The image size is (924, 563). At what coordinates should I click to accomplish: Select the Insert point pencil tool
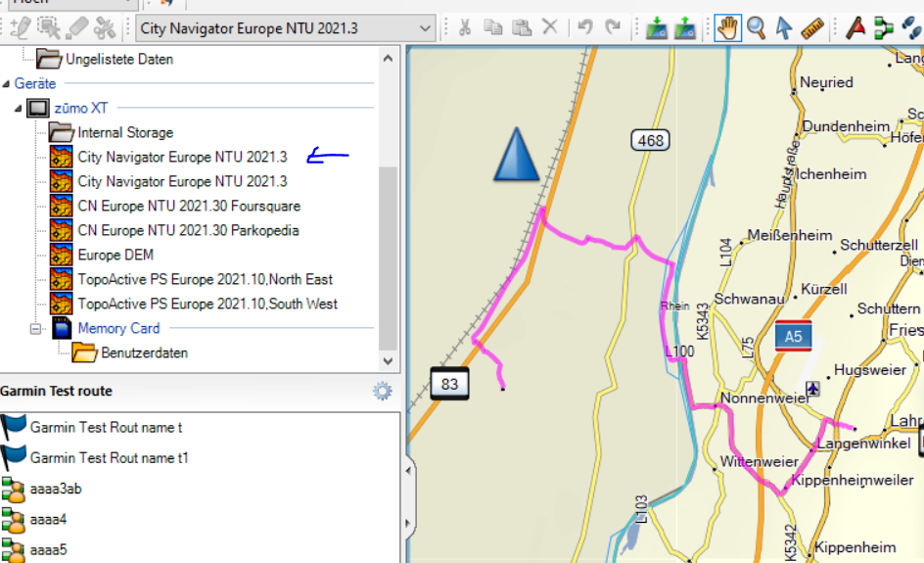(20, 27)
